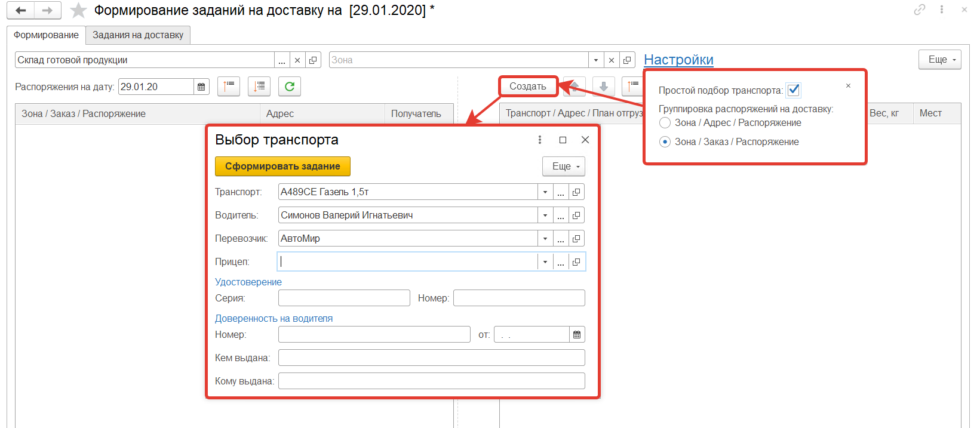Open the Транспорт item form icon
The width and height of the screenshot is (980, 428).
[576, 192]
